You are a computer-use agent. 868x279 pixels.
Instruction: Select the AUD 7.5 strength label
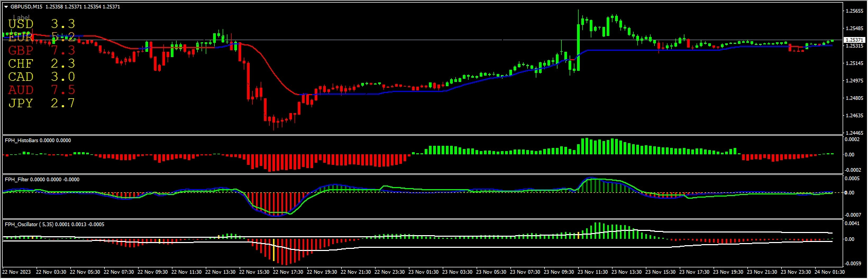tap(41, 90)
